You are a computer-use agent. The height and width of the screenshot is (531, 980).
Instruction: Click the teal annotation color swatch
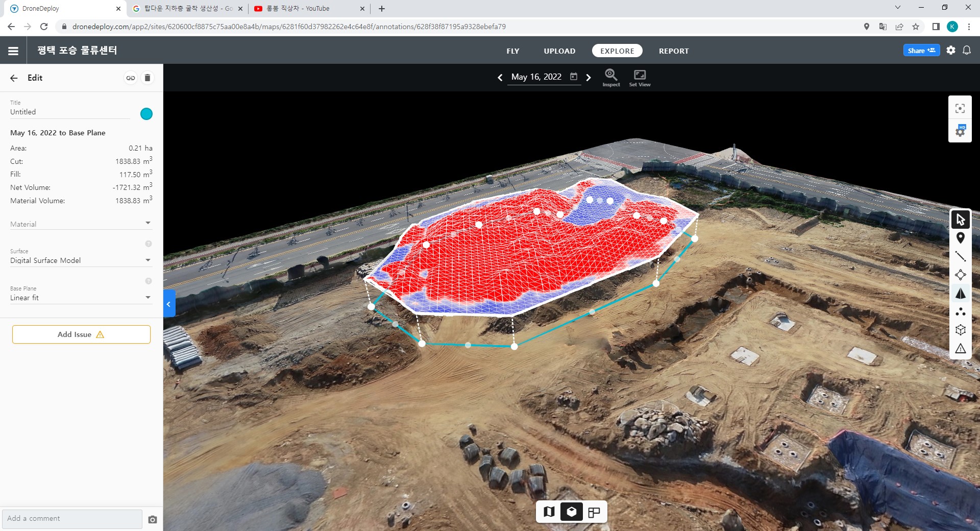pyautogui.click(x=146, y=114)
